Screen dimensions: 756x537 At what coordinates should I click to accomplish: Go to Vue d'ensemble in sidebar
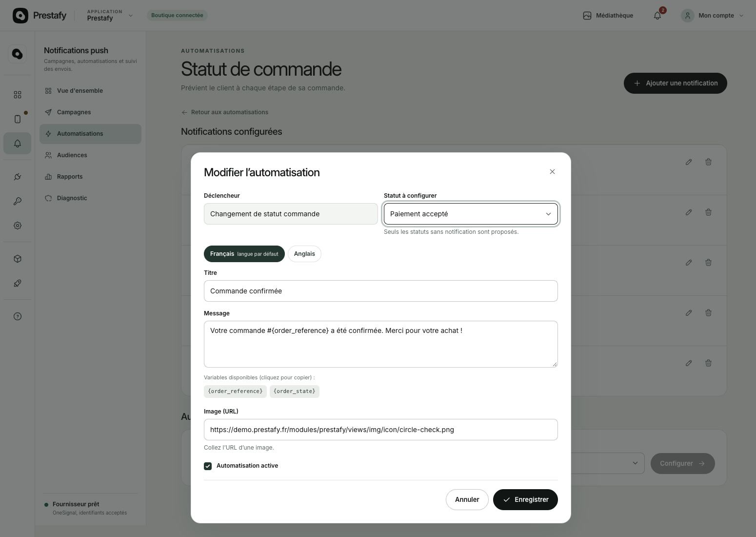[90, 91]
